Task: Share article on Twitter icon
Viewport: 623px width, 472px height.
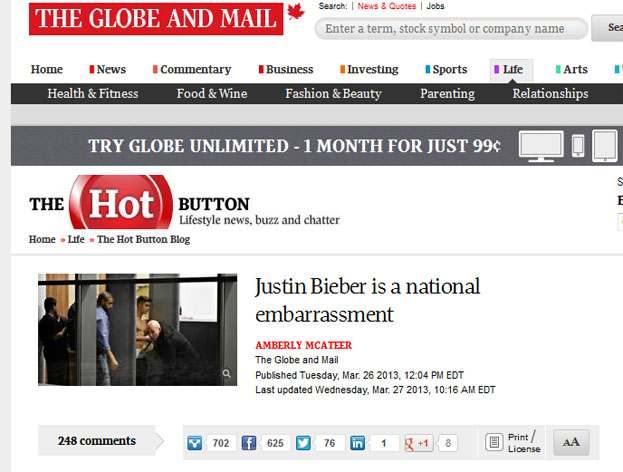Action: [303, 443]
